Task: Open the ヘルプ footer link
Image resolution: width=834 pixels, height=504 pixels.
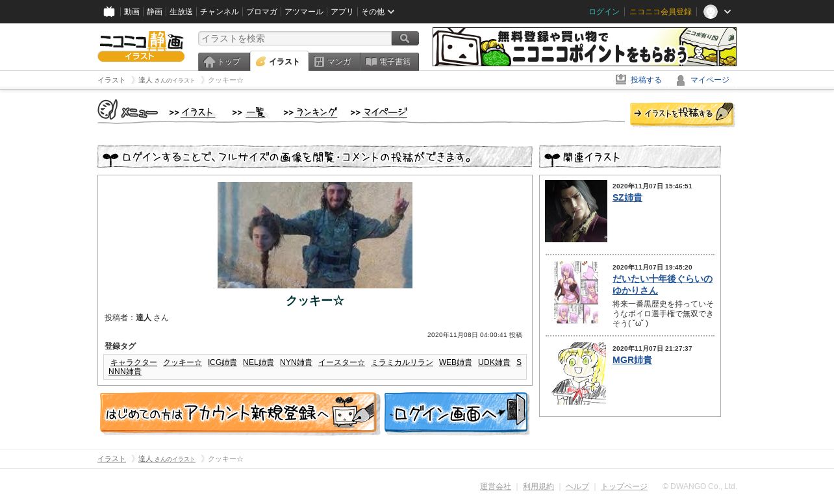Action: (577, 486)
